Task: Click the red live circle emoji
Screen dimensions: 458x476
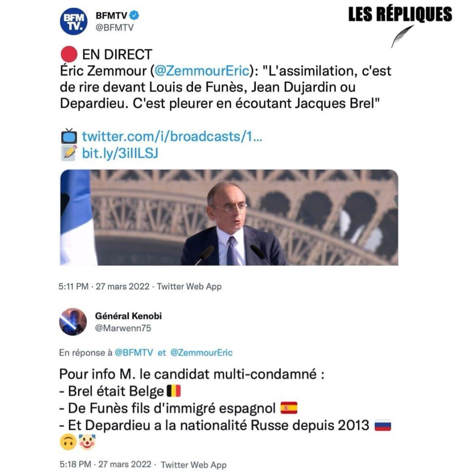Action: click(69, 54)
